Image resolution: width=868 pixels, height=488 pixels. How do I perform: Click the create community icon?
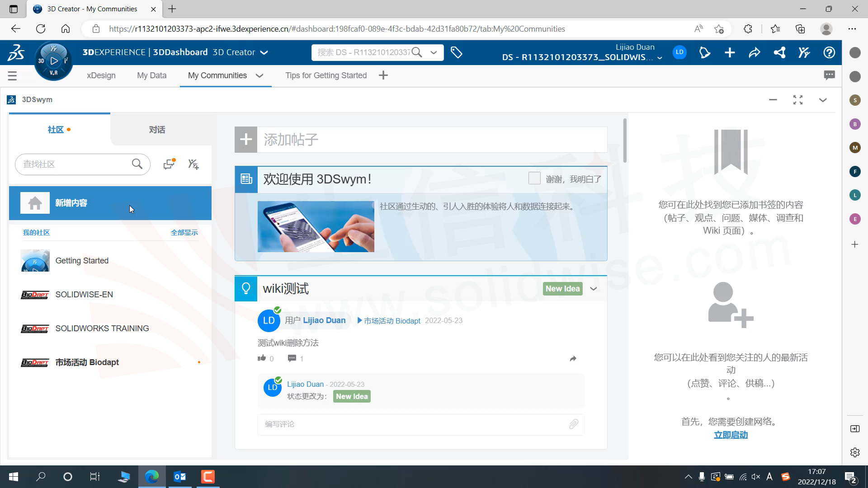coord(193,164)
